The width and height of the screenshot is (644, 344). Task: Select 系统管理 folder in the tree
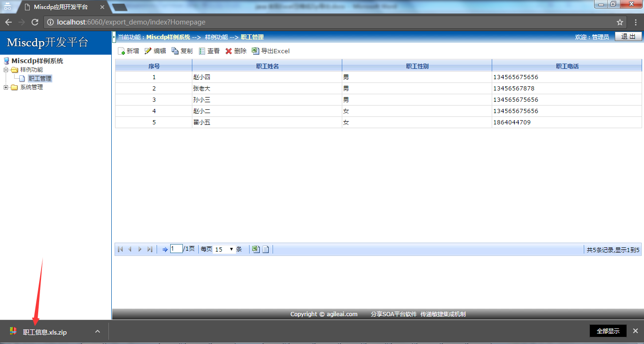coord(32,87)
